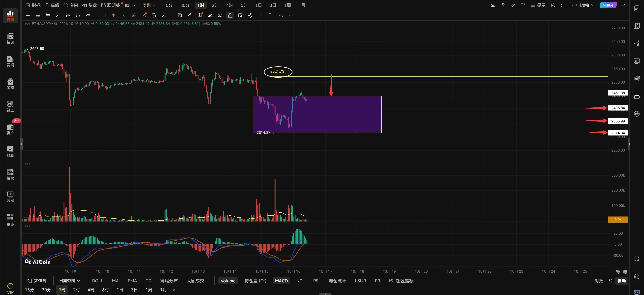The height and width of the screenshot is (295, 644).
Task: Click the share arrow icon top right
Action: (623, 5)
